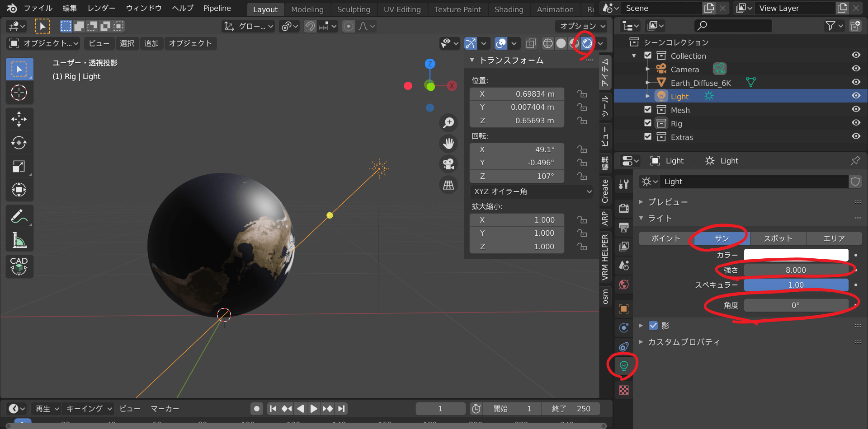Open the World properties tab

tap(624, 284)
